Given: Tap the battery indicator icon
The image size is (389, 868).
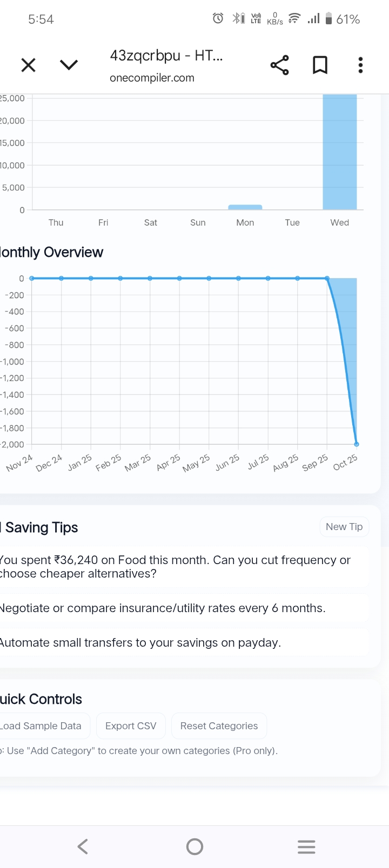Looking at the screenshot, I should 328,19.
